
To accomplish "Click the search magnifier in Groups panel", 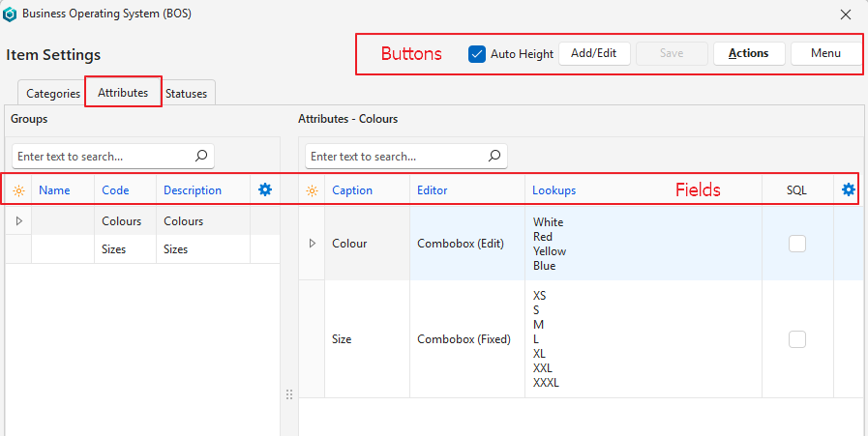I will click(x=201, y=156).
